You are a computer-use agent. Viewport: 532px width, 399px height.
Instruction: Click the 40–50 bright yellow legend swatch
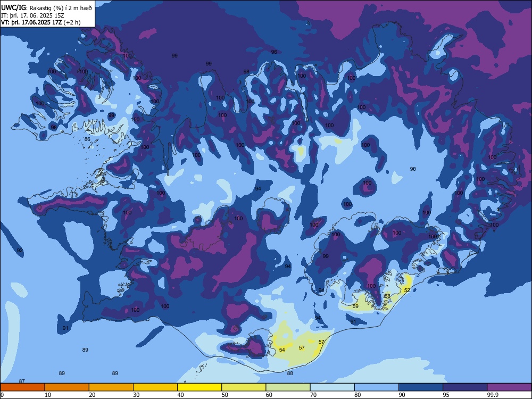199,387
